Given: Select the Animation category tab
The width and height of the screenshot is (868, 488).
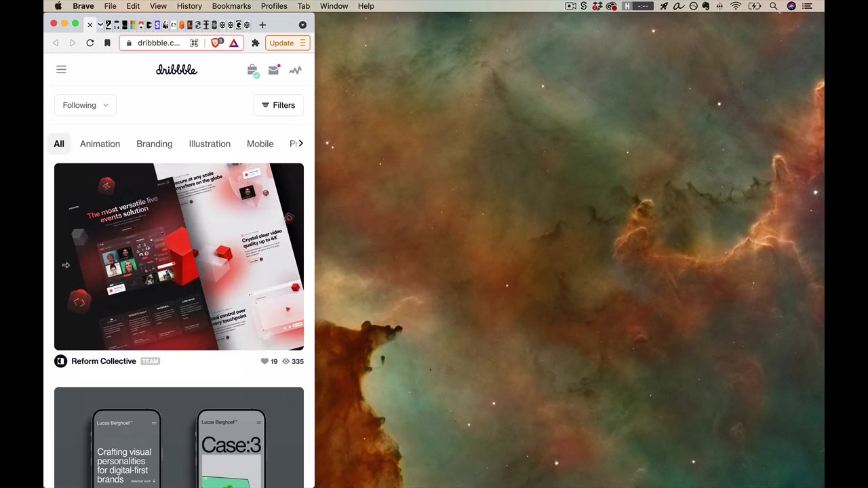Looking at the screenshot, I should coord(100,144).
